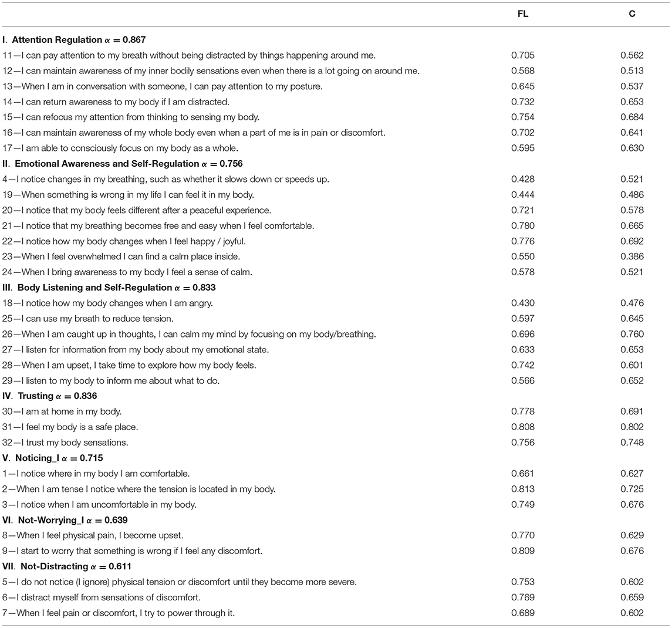672x628 pixels.
Task: Select Emotional Awareness and Self-Regulation heading
Action: pos(123,164)
